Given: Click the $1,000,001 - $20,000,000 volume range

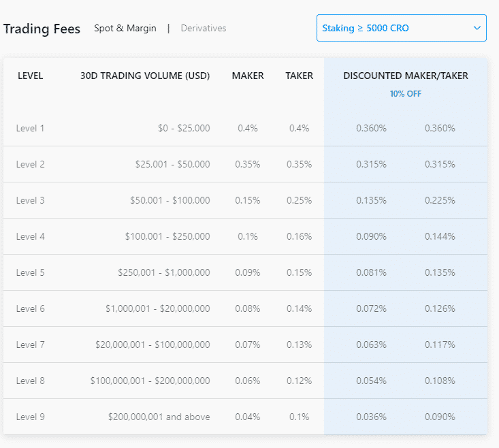Looking at the screenshot, I should tap(158, 308).
